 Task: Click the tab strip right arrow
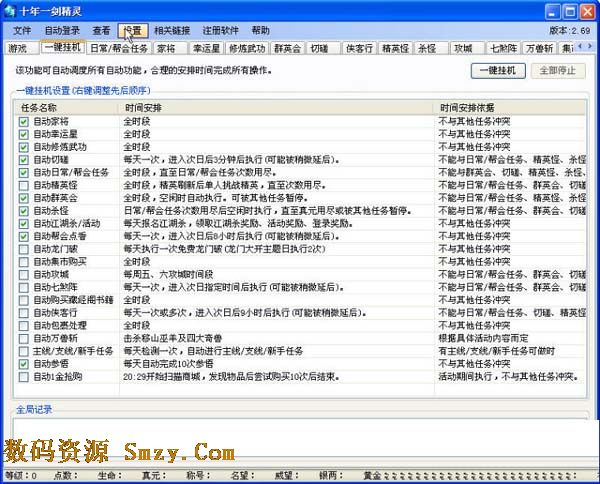point(590,46)
